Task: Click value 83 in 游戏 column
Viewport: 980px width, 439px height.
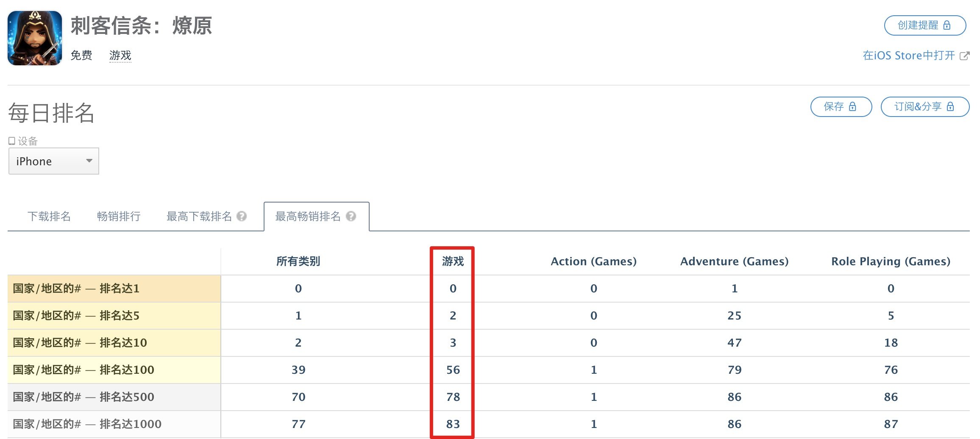Action: [x=453, y=424]
